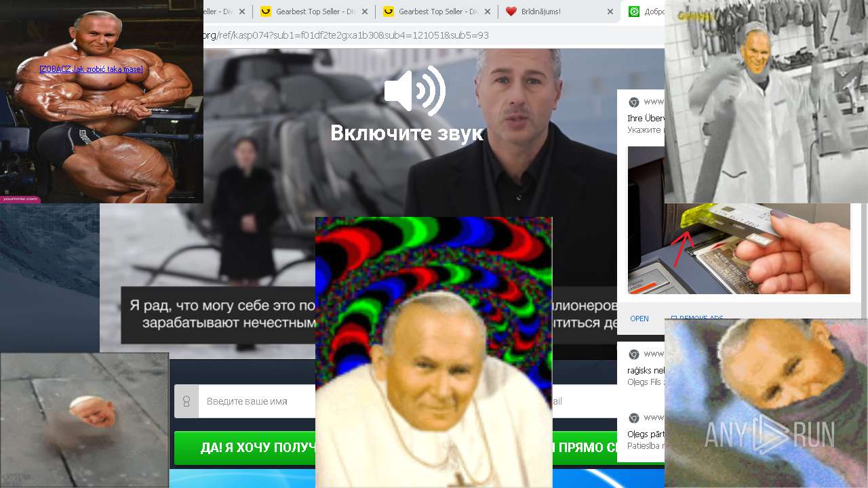868x488 pixels.
Task: Click the Ihre Über notification title
Action: [x=646, y=118]
